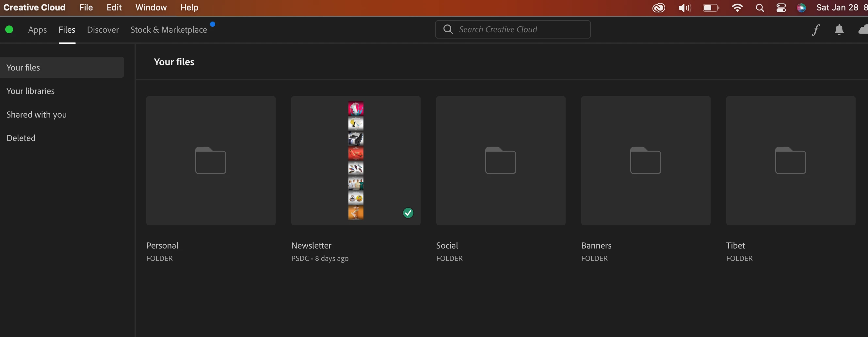The width and height of the screenshot is (868, 337).
Task: Click in the Search Creative Cloud field
Action: (x=512, y=29)
